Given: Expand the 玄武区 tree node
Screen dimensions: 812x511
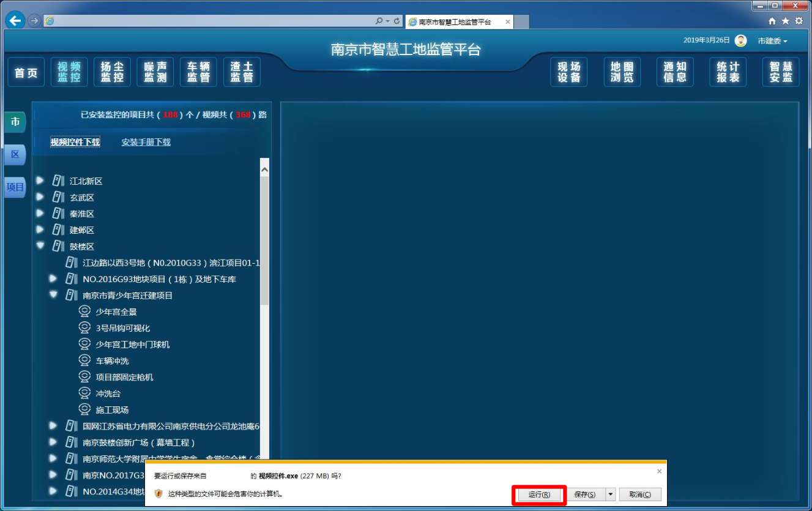Looking at the screenshot, I should (40, 197).
